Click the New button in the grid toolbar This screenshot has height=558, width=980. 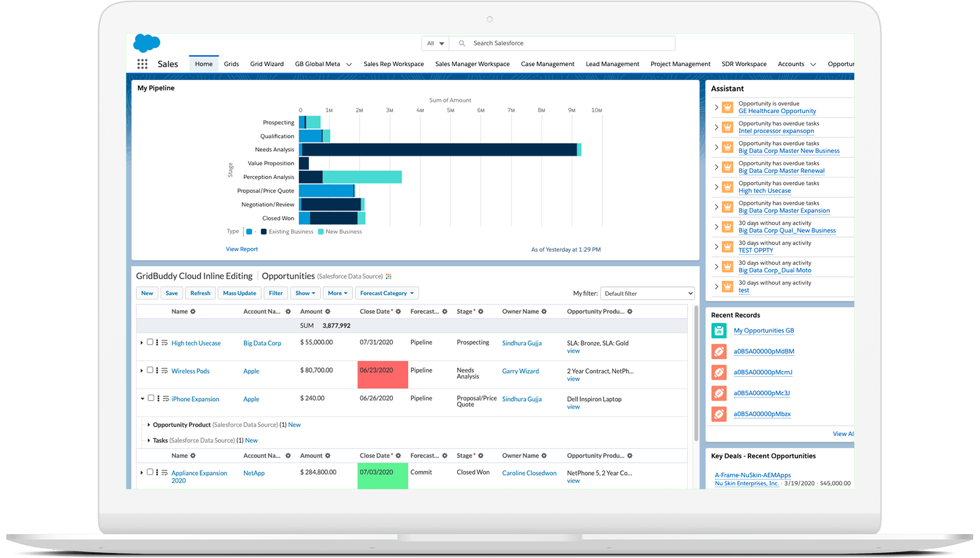click(147, 293)
